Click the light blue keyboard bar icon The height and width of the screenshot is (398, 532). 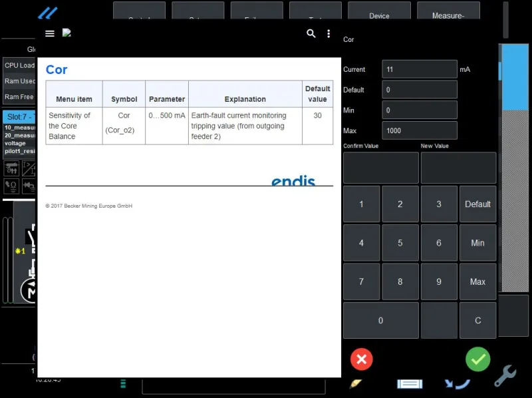click(410, 384)
